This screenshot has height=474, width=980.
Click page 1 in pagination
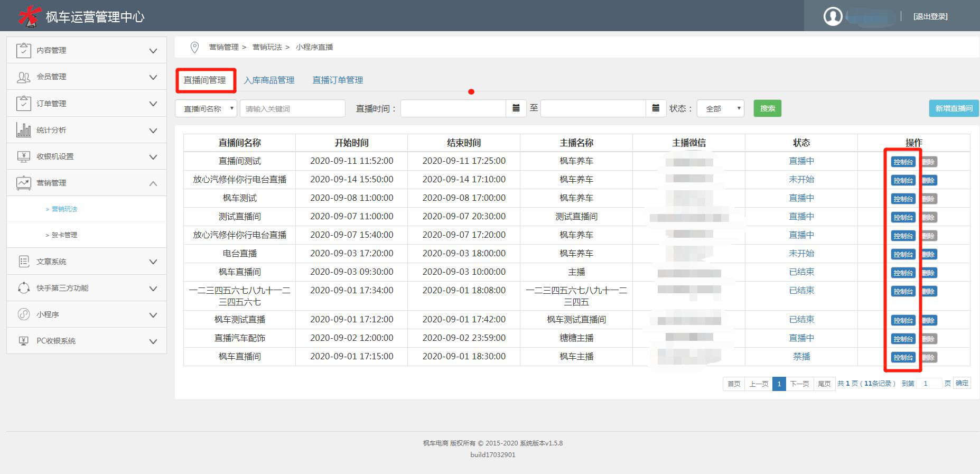tap(779, 384)
